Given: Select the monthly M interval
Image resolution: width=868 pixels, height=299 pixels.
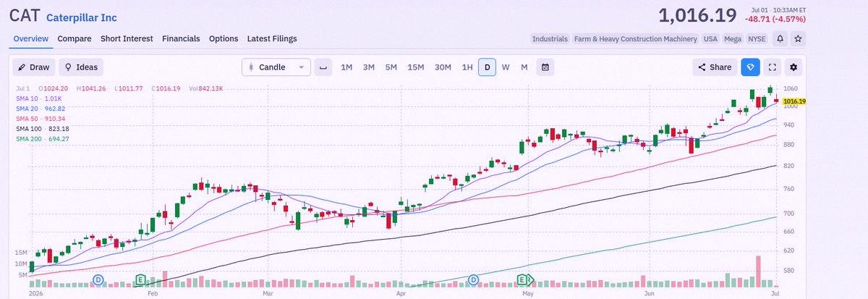Looking at the screenshot, I should click(524, 67).
